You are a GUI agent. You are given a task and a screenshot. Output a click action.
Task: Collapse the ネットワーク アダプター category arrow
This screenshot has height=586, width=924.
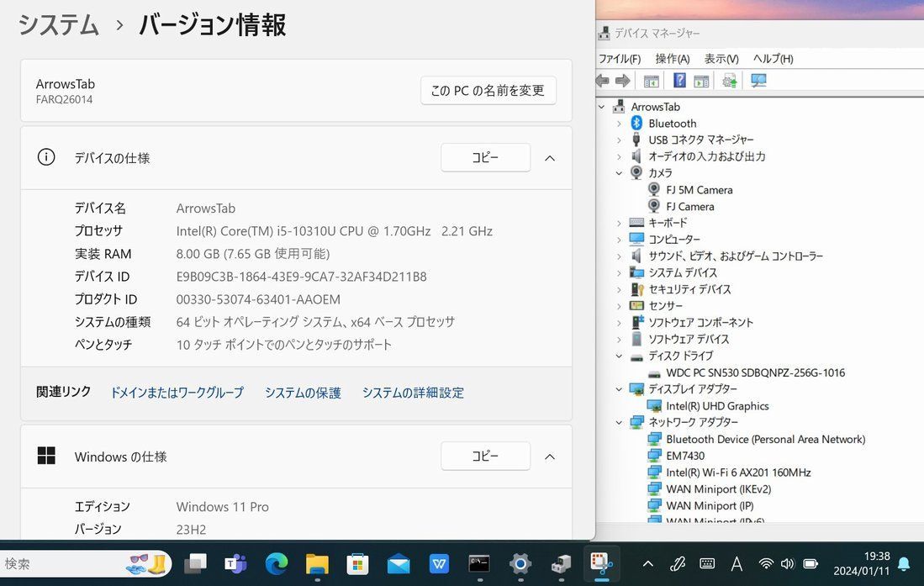(x=619, y=422)
